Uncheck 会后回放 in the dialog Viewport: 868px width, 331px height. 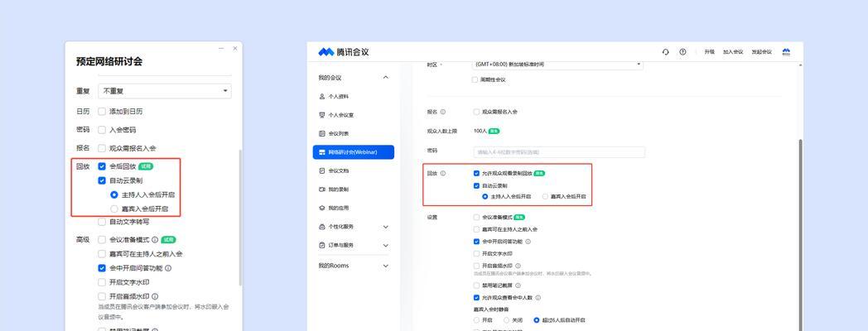click(x=102, y=166)
